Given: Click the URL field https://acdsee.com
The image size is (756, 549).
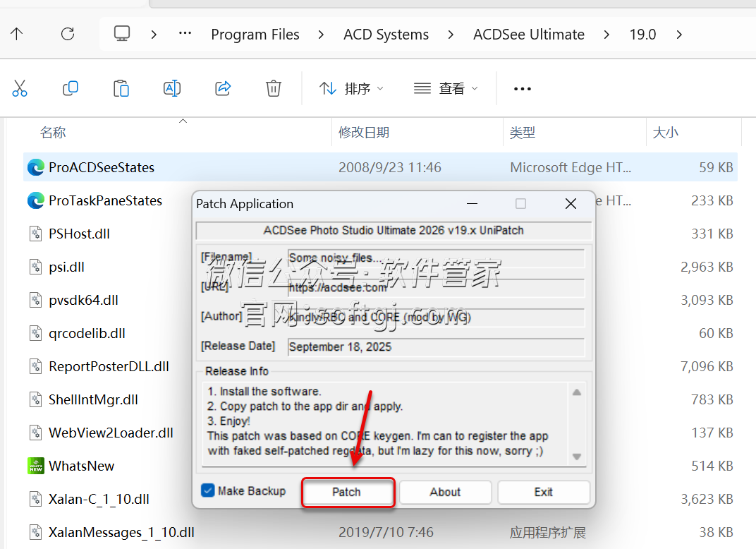Looking at the screenshot, I should click(x=437, y=288).
